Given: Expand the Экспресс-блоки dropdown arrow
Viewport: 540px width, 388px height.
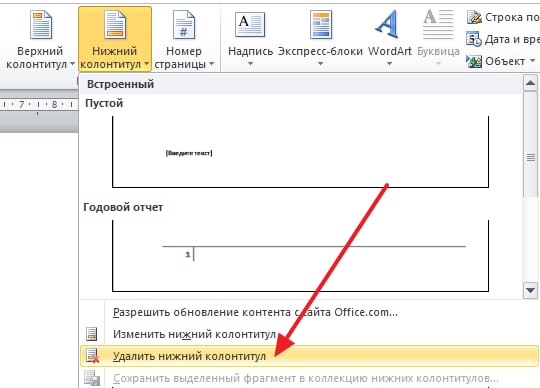Looking at the screenshot, I should click(320, 64).
